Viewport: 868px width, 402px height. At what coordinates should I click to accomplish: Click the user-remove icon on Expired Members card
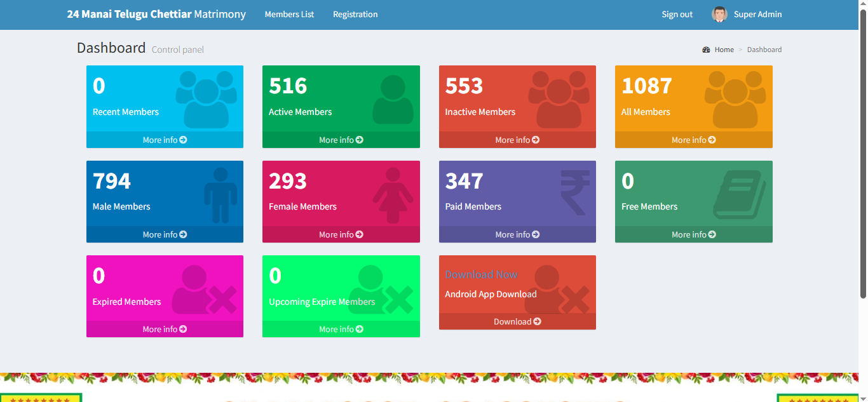coord(205,291)
